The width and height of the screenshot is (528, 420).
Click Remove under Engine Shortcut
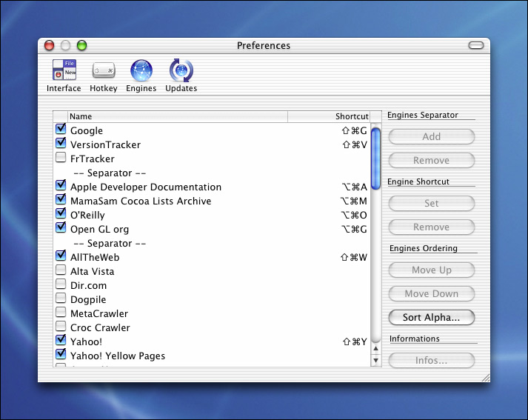[431, 227]
